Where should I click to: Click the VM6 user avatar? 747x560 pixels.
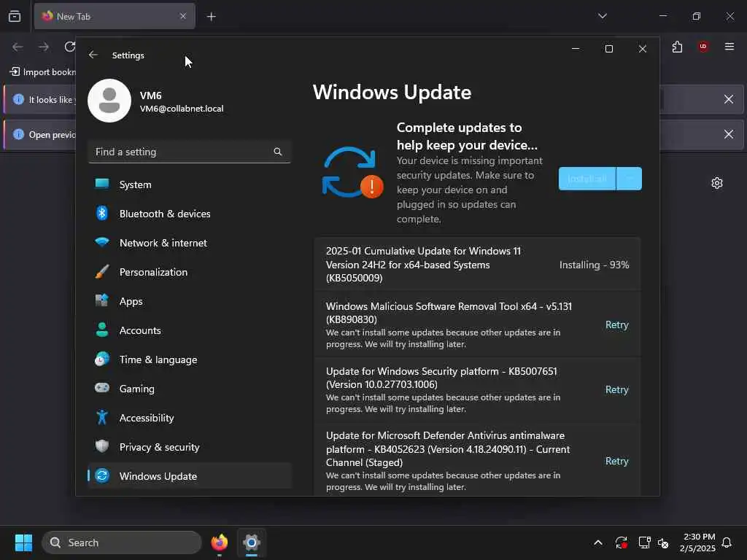point(109,101)
